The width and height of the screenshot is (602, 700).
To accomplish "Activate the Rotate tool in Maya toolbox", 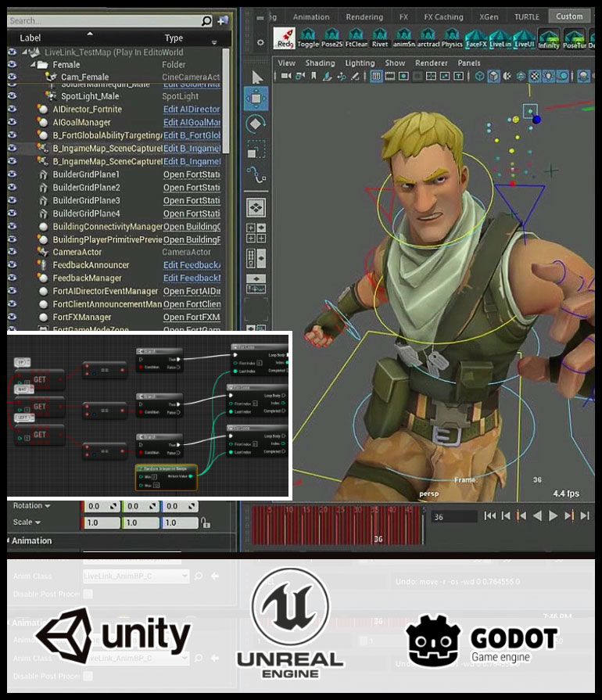I will (x=256, y=124).
